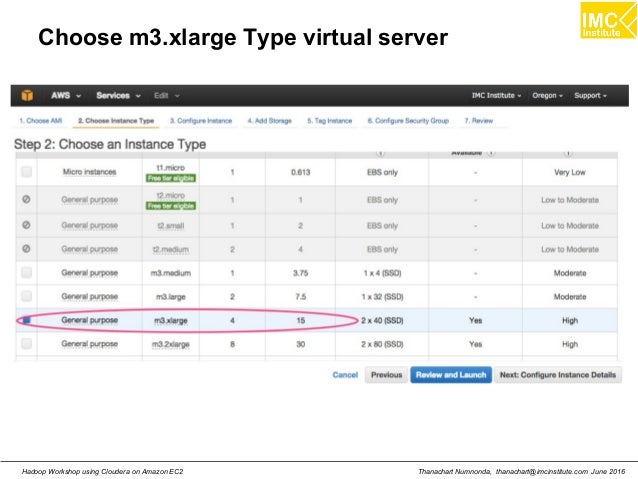The height and width of the screenshot is (479, 638).
Task: Click the disabled icon for t2.small row
Action: tap(26, 225)
